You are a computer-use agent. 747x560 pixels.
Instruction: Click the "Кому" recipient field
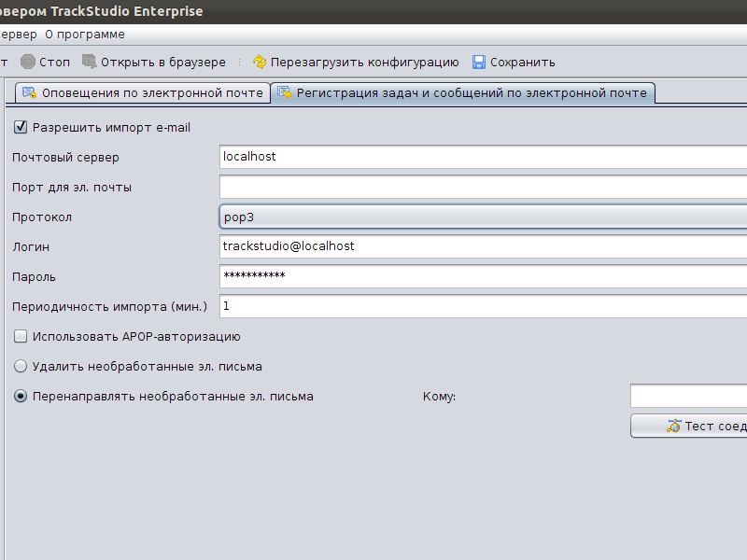[688, 396]
